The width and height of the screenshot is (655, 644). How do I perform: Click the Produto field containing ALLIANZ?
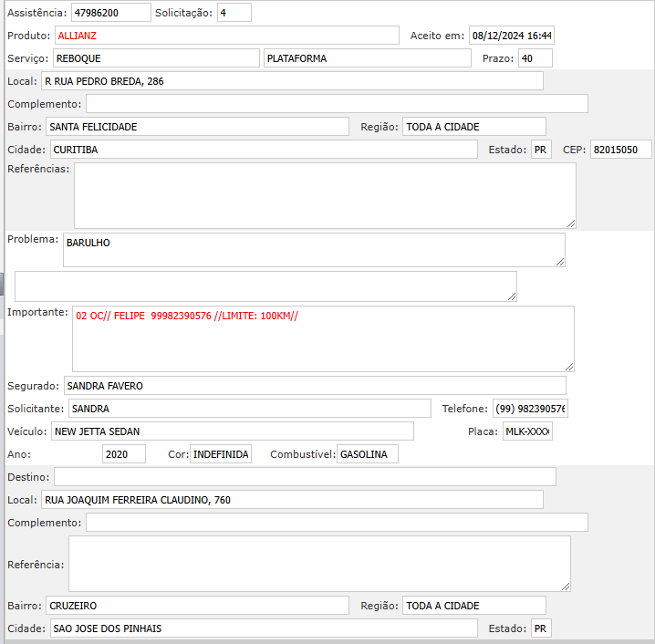pos(226,36)
